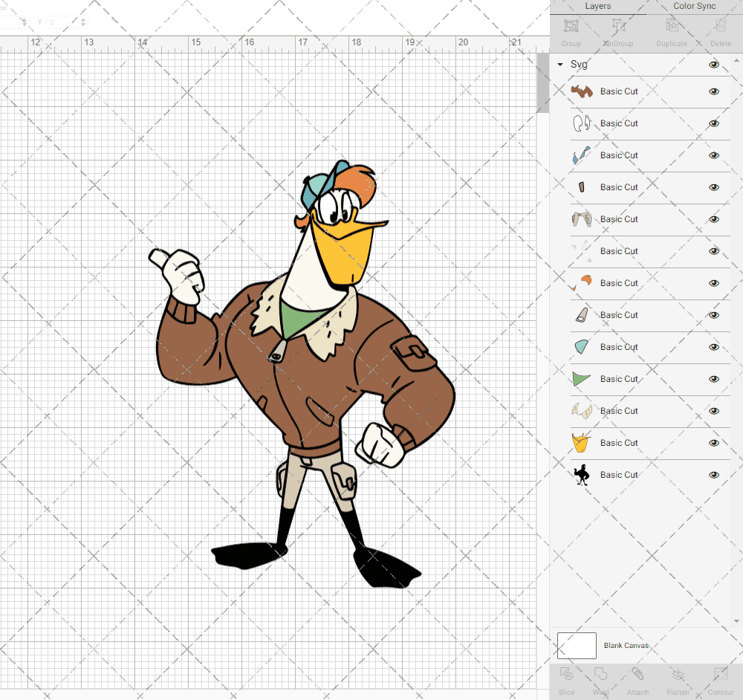Select the orange hair layer thumbnail

tap(582, 282)
